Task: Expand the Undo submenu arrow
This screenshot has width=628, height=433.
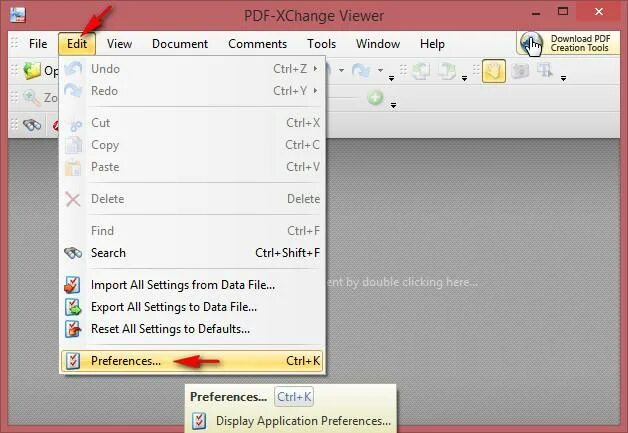Action: pyautogui.click(x=316, y=69)
